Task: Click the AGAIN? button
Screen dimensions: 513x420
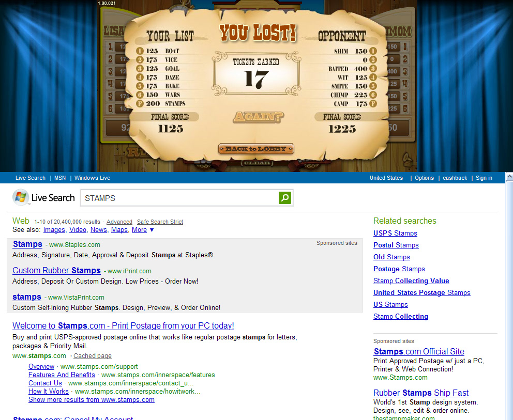Action: (258, 117)
